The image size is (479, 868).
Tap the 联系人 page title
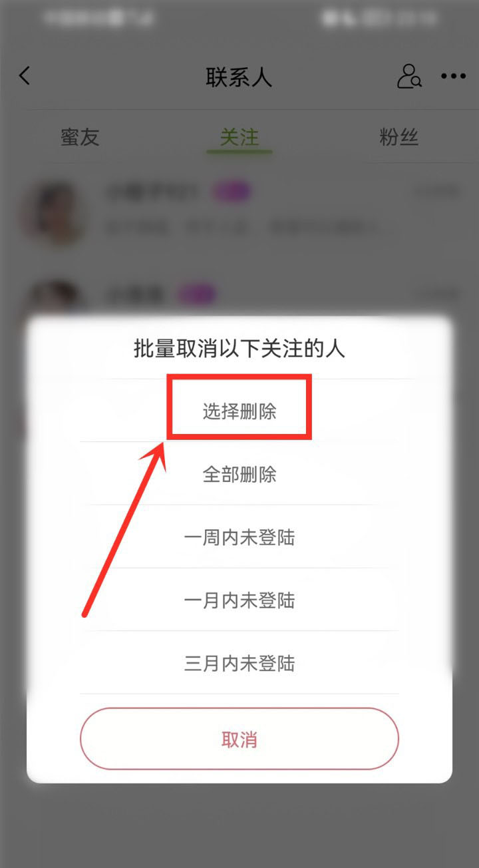pyautogui.click(x=239, y=77)
